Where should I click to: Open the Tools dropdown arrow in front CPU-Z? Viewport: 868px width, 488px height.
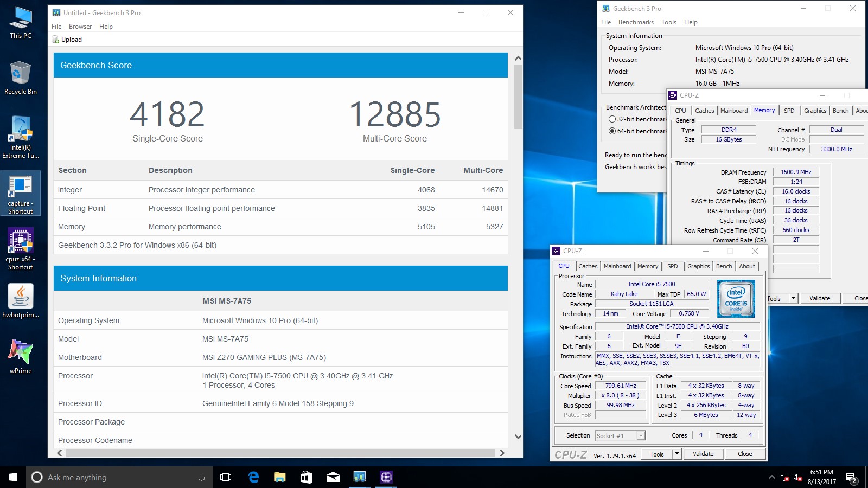click(676, 454)
